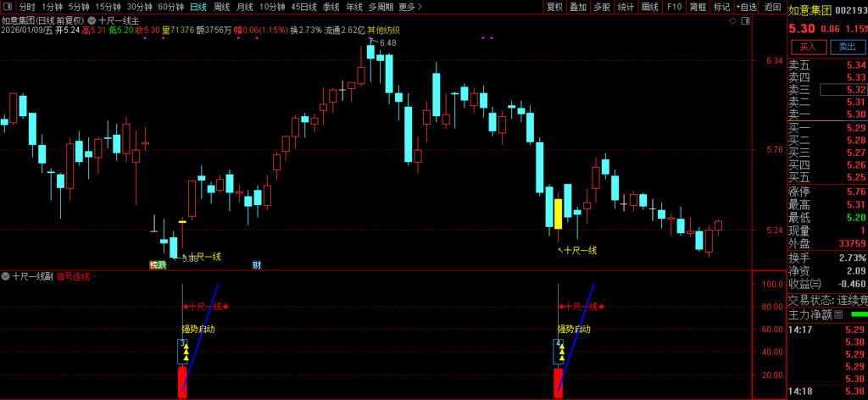The image size is (868, 400).
Task: Expand the 十尺一线副 sub-indicator dropdown
Action: pyautogui.click(x=5, y=276)
